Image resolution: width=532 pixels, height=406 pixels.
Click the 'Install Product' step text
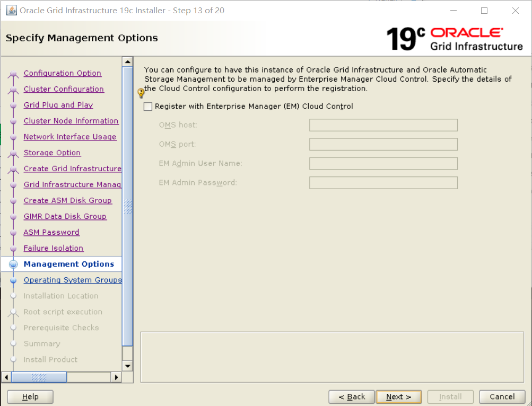coord(50,360)
